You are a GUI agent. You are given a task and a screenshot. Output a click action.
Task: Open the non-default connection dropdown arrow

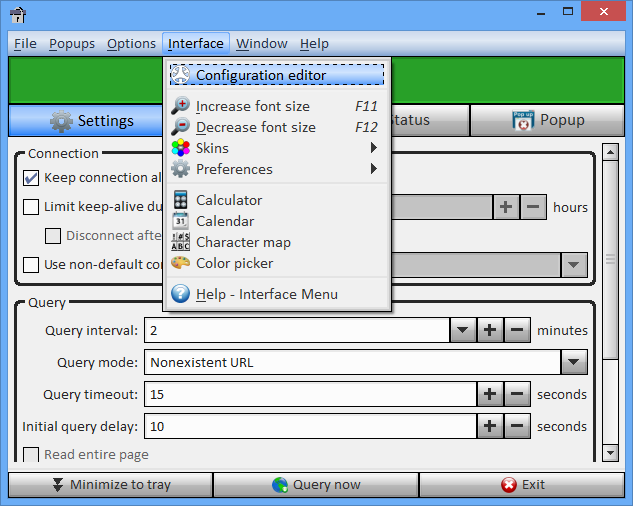(574, 265)
